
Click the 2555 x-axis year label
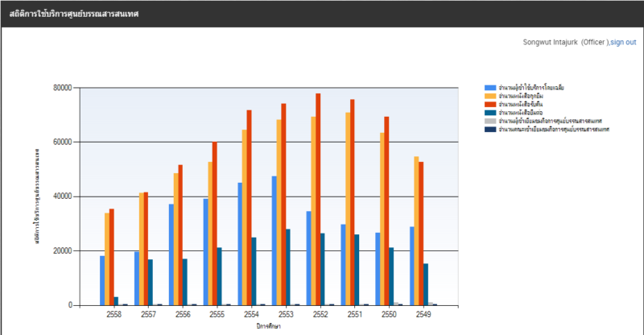pos(218,317)
